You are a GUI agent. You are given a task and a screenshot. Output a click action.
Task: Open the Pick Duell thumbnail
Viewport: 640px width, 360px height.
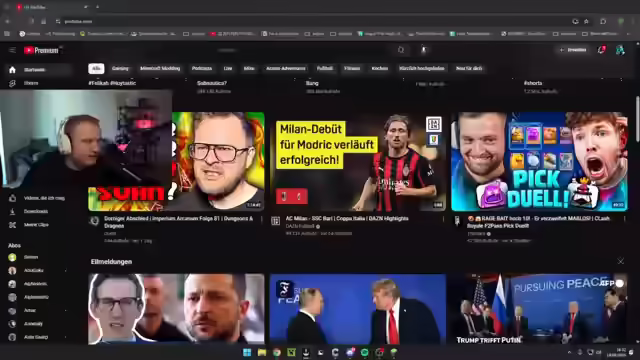pyautogui.click(x=539, y=162)
